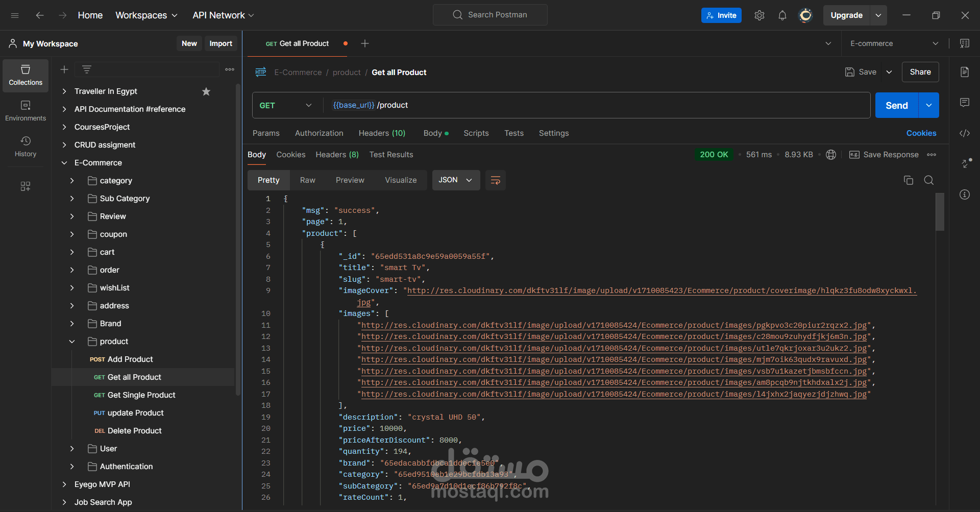Open the GET method dropdown
Image resolution: width=980 pixels, height=512 pixels.
(285, 105)
